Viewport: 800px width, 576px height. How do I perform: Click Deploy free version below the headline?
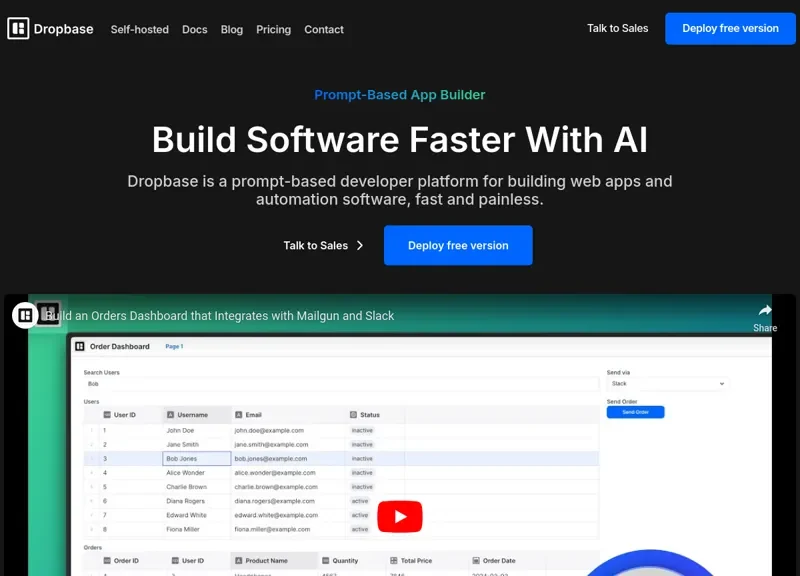[458, 245]
